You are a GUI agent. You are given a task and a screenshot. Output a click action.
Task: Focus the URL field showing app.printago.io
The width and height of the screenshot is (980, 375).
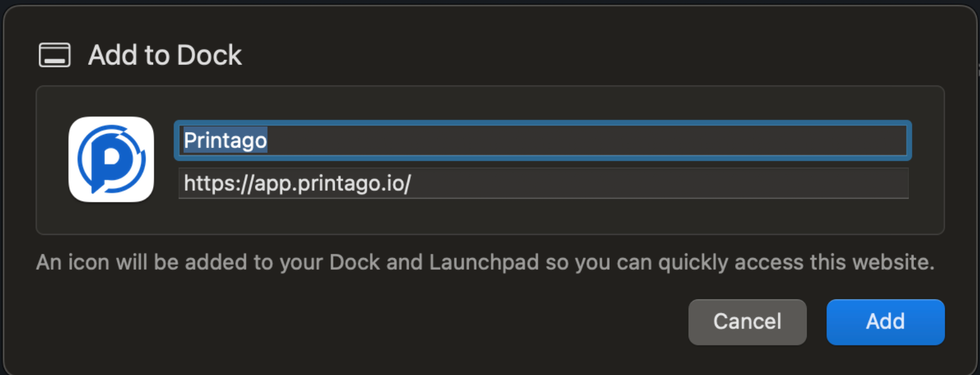point(542,184)
